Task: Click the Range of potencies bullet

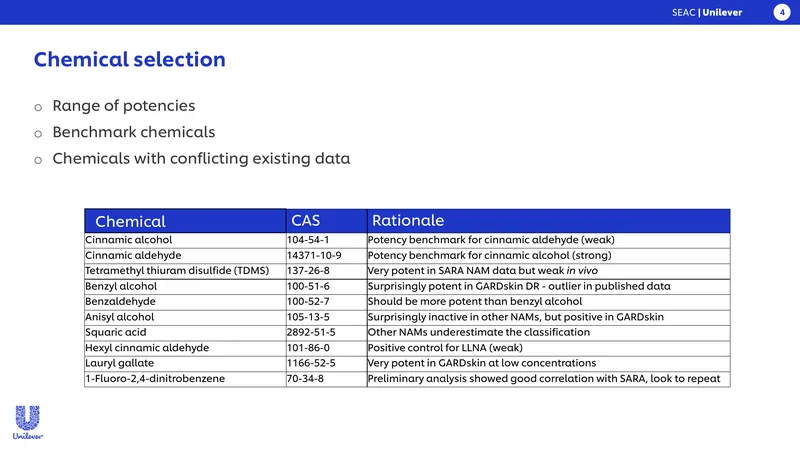Action: (123, 106)
